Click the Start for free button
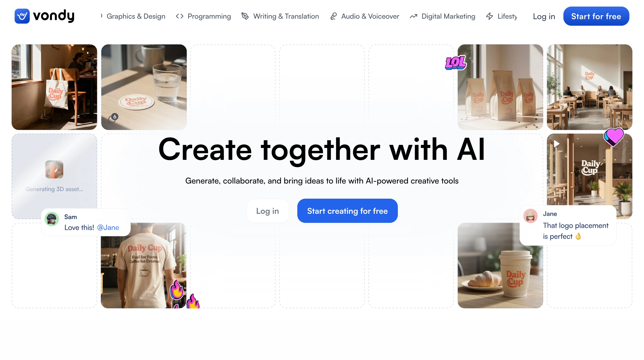Viewport: 644px width, 360px height. point(596,16)
